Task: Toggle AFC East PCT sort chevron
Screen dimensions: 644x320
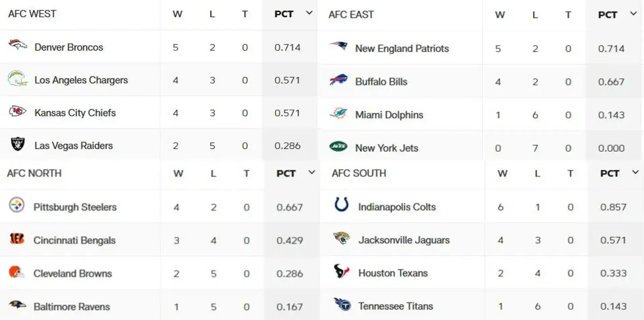Action: click(633, 14)
